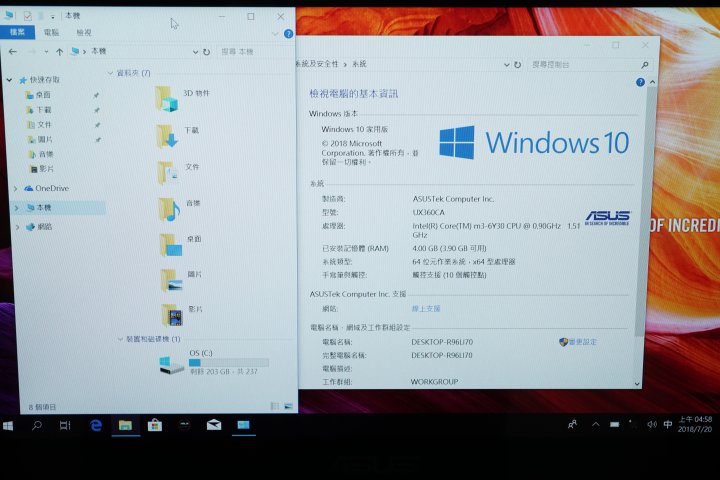This screenshot has height=480, width=720.
Task: Select the 3D 物件 folder icon
Action: pos(166,99)
